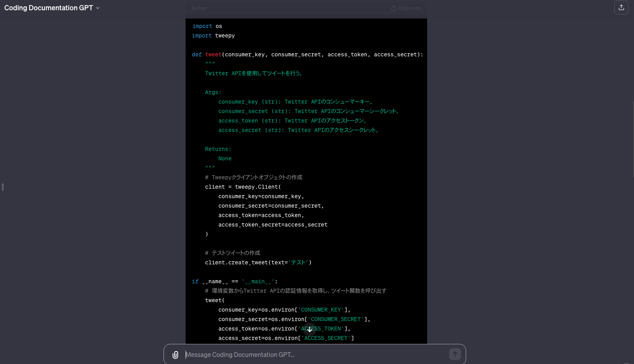
Task: Click the 'consumer_secret (str)' docstring line
Action: (x=309, y=111)
